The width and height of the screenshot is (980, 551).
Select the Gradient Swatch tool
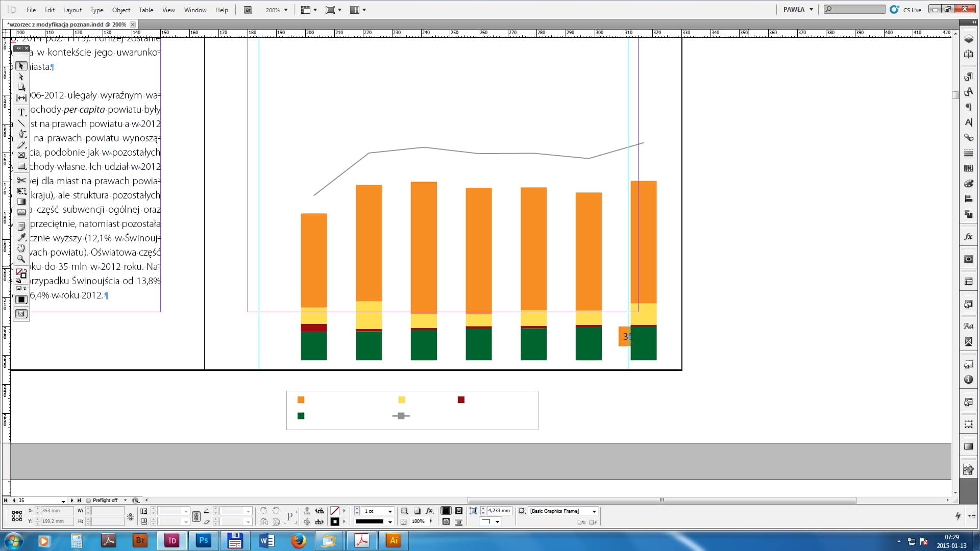pyautogui.click(x=21, y=202)
